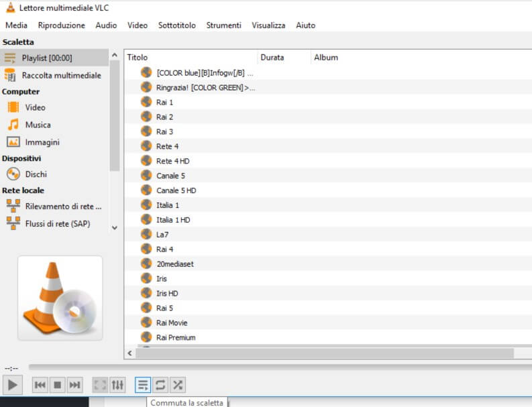Screen dimensions: 532x407
Task: Select the [COLOR blue][B]Infogw entry
Action: [x=329, y=72]
